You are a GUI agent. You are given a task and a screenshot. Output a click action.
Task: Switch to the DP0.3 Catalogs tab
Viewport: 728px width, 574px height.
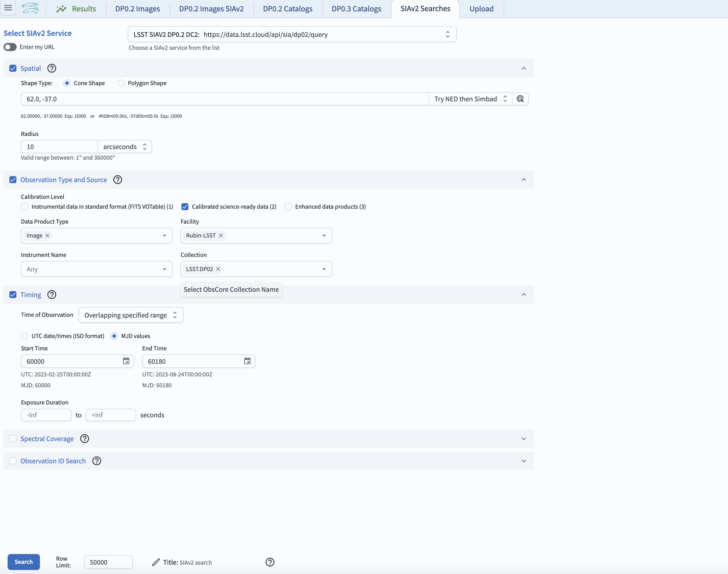click(356, 8)
